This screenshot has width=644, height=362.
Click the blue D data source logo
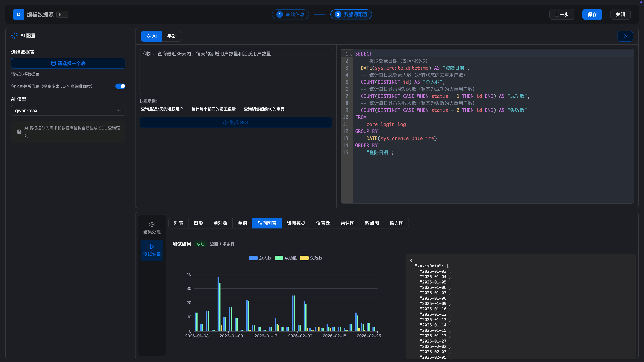[19, 14]
